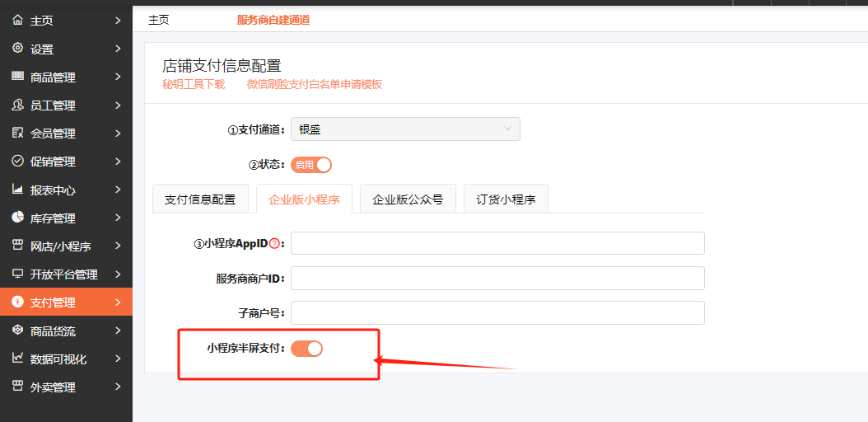Open 员工管理 in the sidebar
Viewport: 868px width, 422px height.
(x=66, y=105)
